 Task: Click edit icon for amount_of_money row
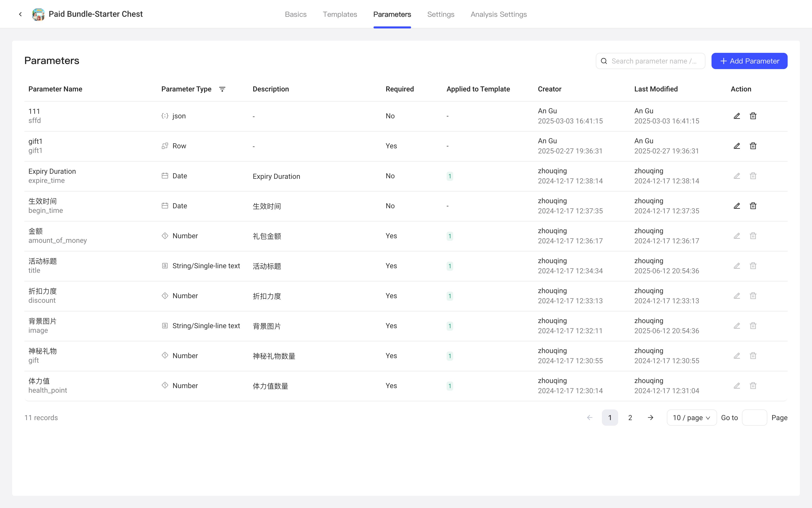(737, 236)
